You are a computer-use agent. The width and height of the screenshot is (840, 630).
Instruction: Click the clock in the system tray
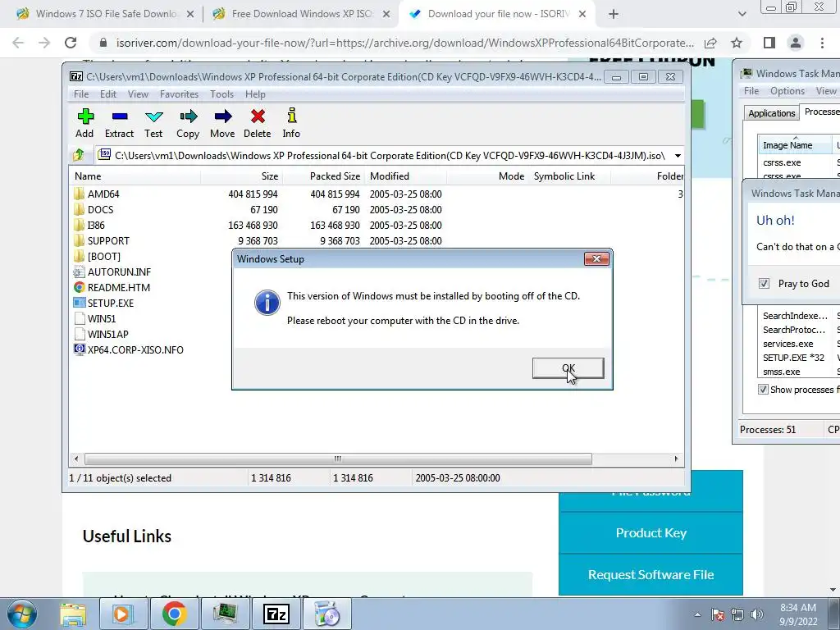pyautogui.click(x=798, y=614)
